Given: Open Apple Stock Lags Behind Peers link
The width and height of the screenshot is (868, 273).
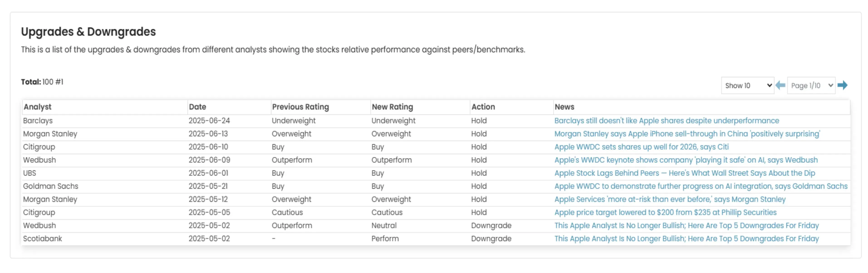Looking at the screenshot, I should tap(685, 173).
